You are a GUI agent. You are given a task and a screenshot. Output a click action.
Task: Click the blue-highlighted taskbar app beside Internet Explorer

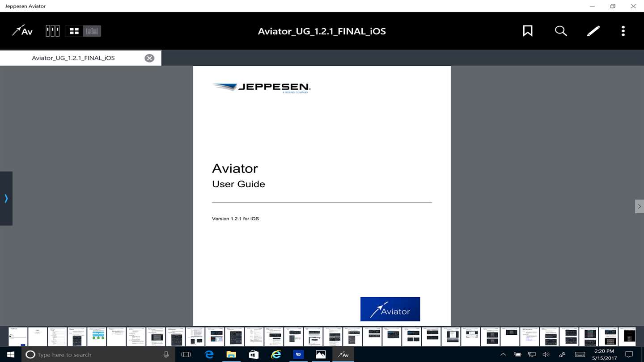(298, 354)
